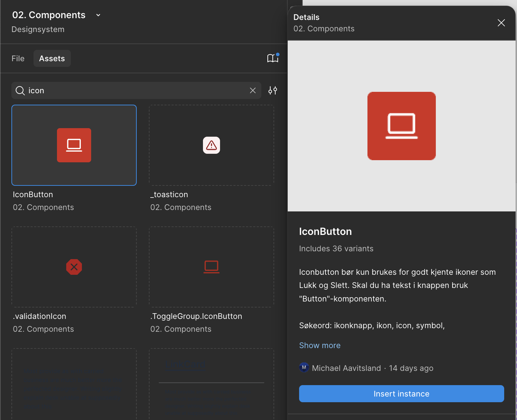
Task: Click the search magnifier icon
Action: tap(20, 91)
